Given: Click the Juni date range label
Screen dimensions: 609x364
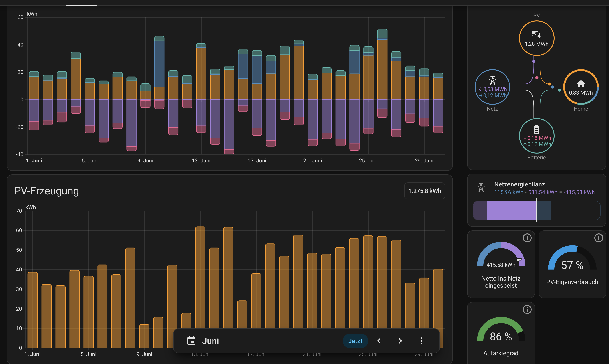Looking at the screenshot, I should [x=210, y=341].
